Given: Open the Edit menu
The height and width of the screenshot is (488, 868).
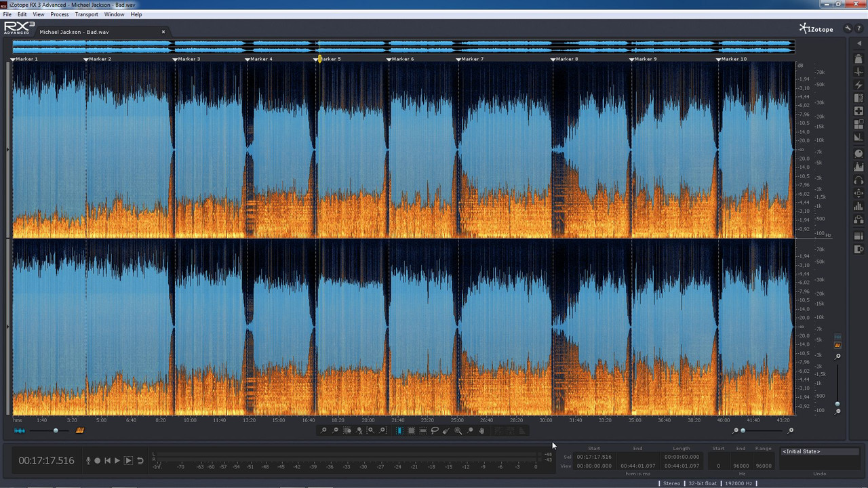Looking at the screenshot, I should click(22, 14).
